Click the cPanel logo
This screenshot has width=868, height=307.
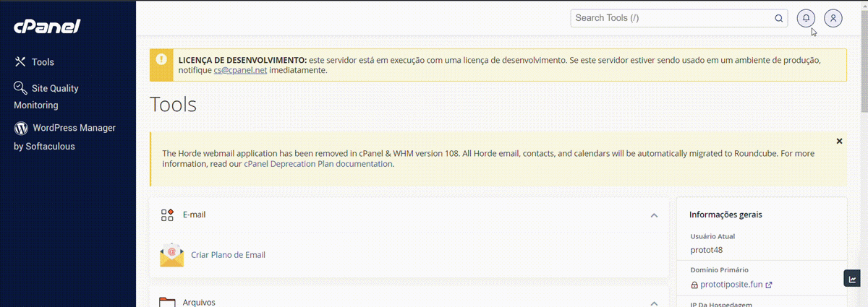tap(47, 27)
